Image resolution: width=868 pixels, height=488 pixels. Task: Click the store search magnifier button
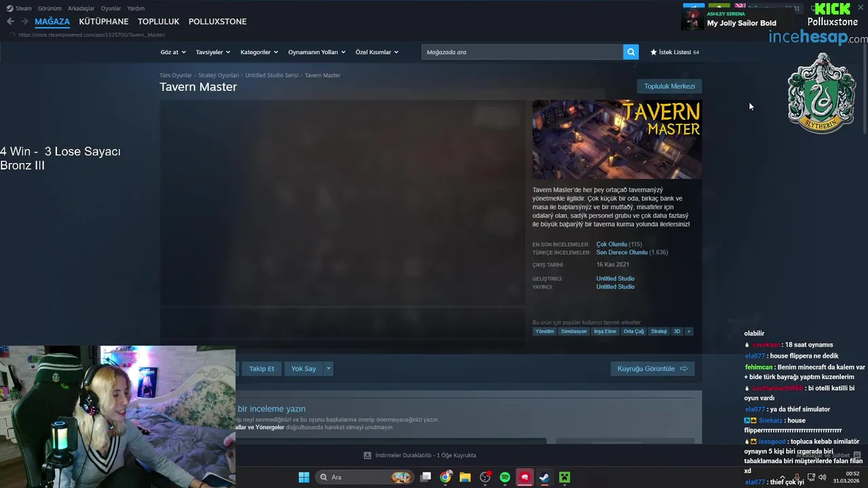point(631,52)
